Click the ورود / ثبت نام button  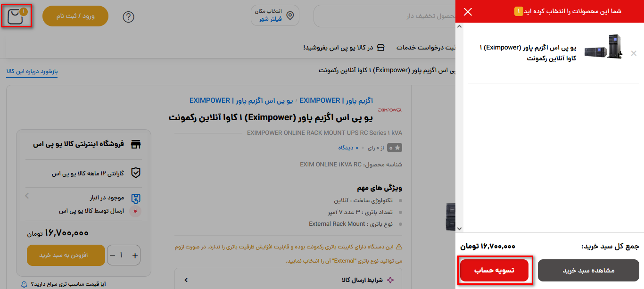tap(75, 16)
